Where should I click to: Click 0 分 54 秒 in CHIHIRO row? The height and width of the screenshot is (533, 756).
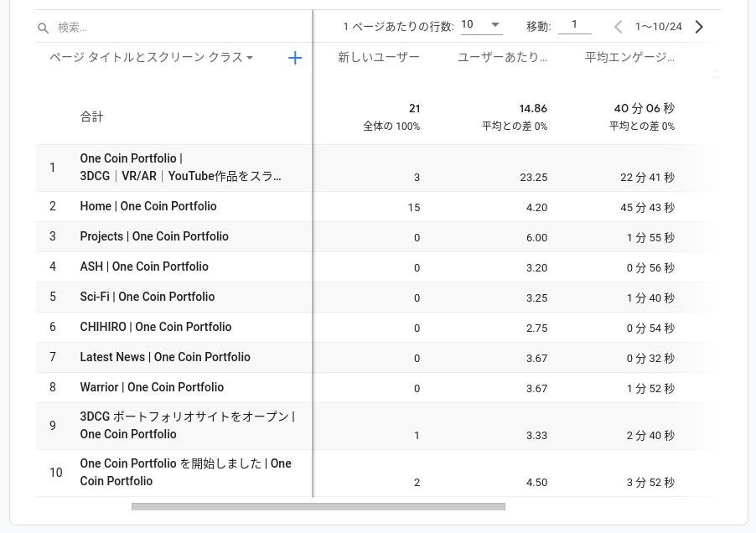(650, 329)
